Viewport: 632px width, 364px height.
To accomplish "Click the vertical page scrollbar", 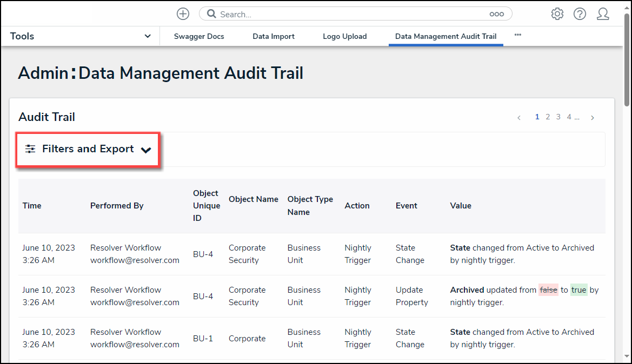I will [x=627, y=59].
